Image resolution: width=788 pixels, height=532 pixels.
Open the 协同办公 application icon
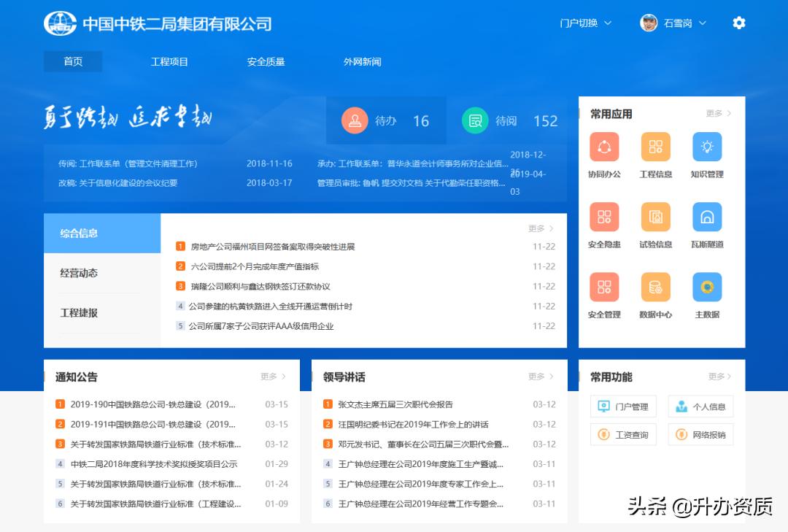click(604, 147)
